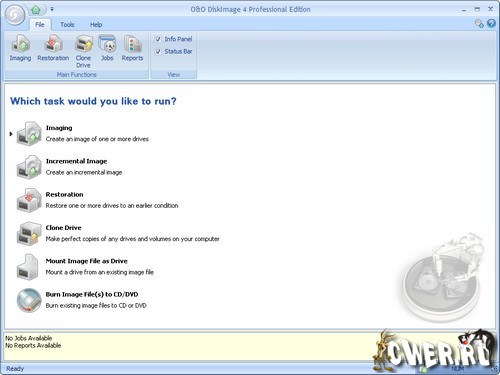The width and height of the screenshot is (500, 375).
Task: Open the help icon in top-right corner
Action: click(491, 23)
